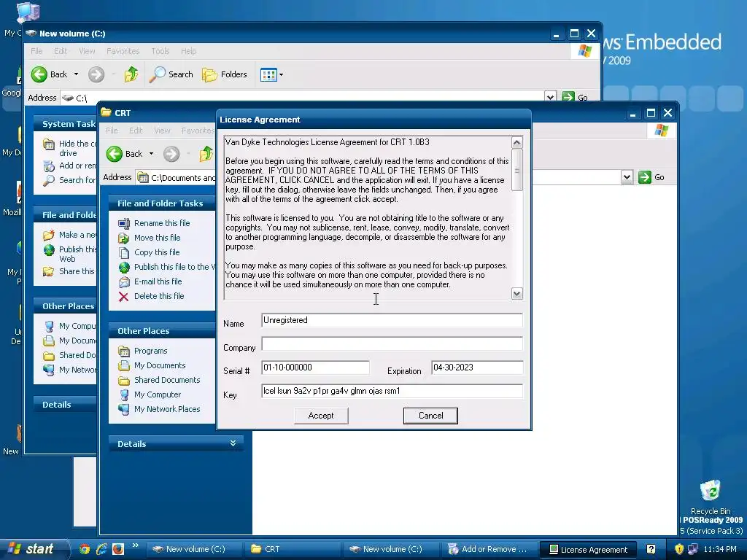Launch Internet Explorer from quick launch
Viewport: 747px width, 560px height.
point(101,549)
